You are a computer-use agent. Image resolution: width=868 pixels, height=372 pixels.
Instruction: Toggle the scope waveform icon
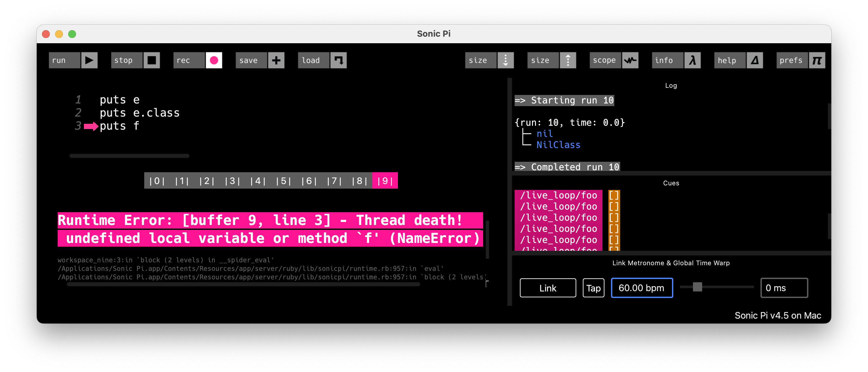(630, 60)
